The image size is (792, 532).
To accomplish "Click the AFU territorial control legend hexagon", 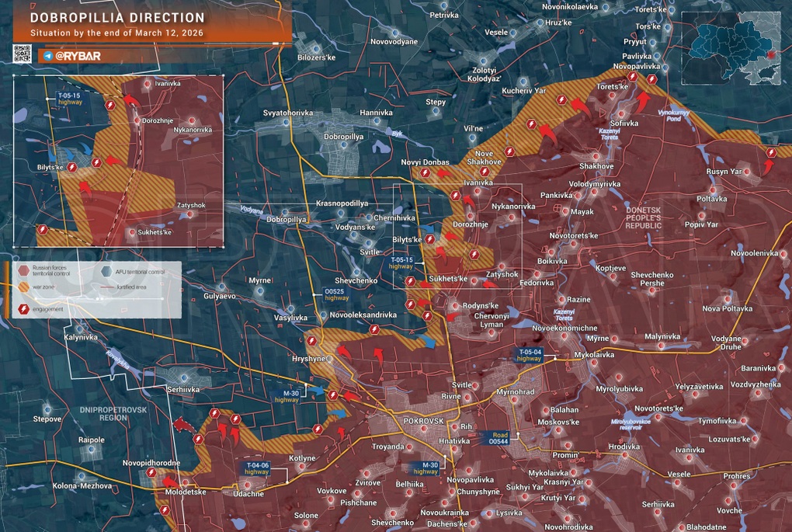I will (106, 271).
